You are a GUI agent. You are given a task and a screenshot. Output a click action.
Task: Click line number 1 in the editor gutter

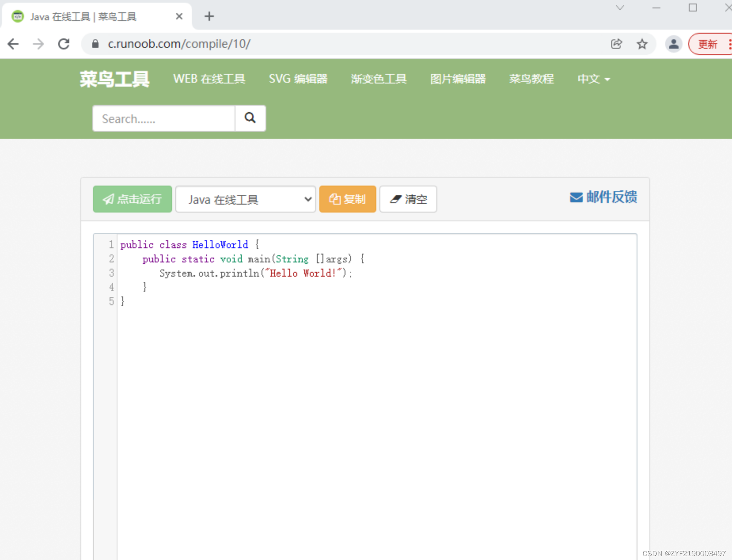coord(111,245)
